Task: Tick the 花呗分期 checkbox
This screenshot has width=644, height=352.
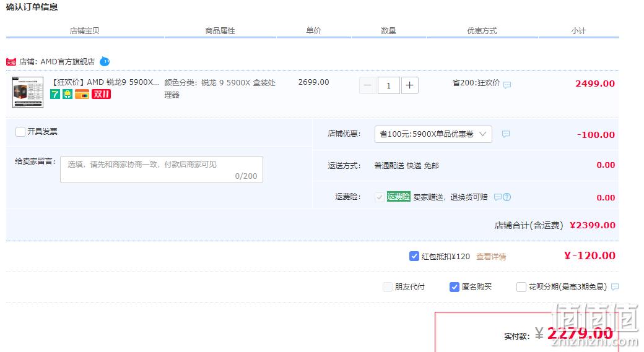Action: tap(521, 287)
